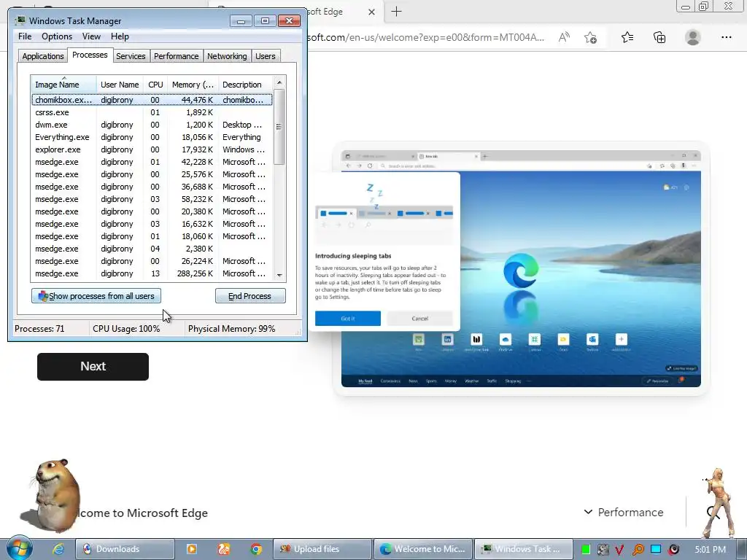The image size is (747, 560).
Task: Click the blue monitor tray icon
Action: (x=656, y=550)
